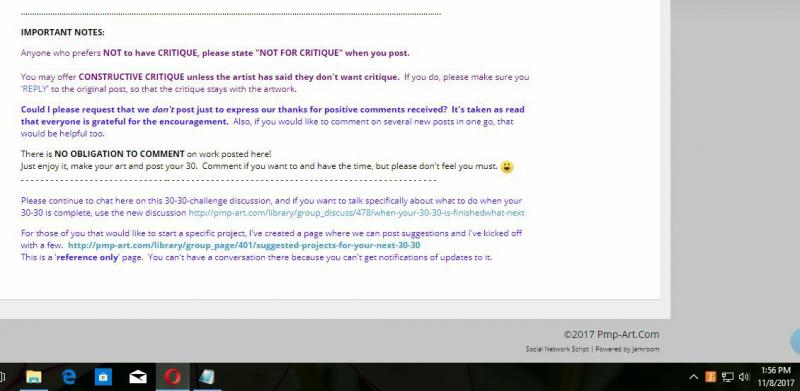Open the network status tray icon
Image resolution: width=800 pixels, height=391 pixels.
(x=728, y=377)
